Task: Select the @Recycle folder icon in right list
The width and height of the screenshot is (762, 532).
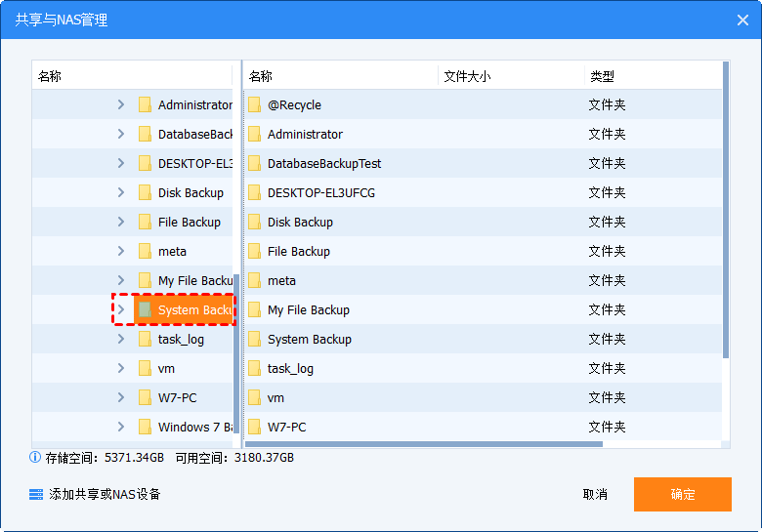Action: pyautogui.click(x=254, y=105)
